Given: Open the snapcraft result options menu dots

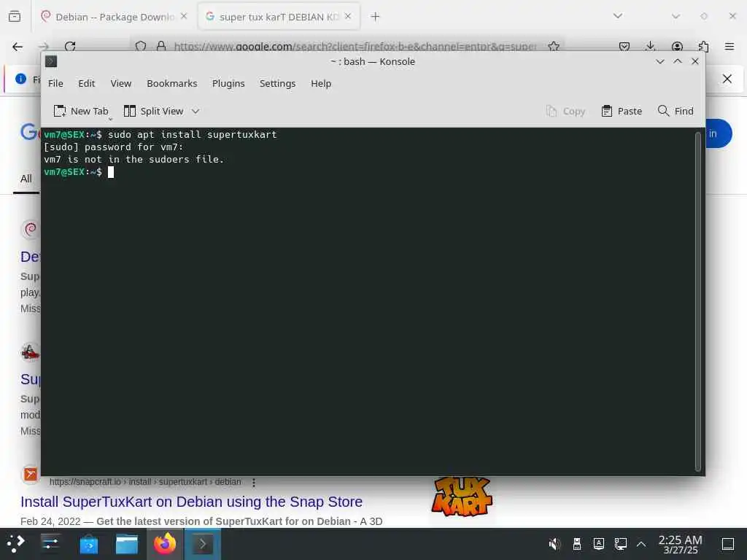Looking at the screenshot, I should (x=254, y=483).
